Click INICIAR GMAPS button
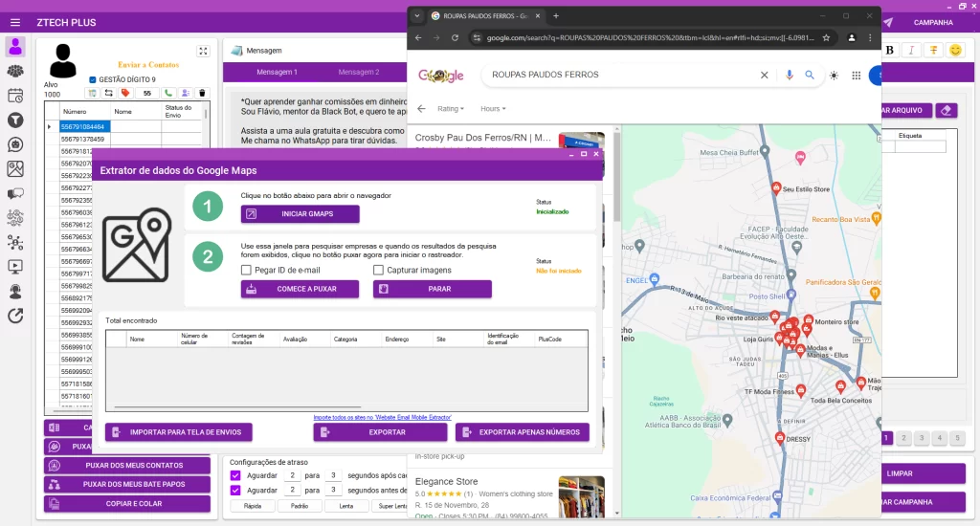The width and height of the screenshot is (980, 526). click(300, 213)
